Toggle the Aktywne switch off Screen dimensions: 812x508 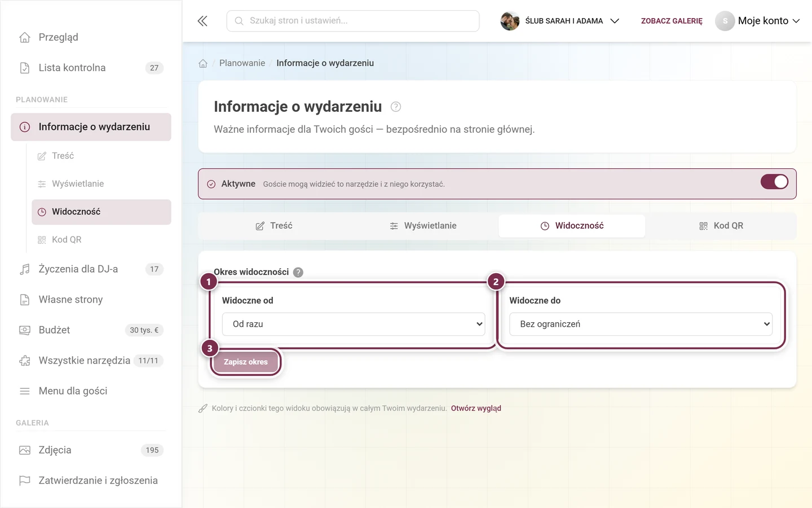click(x=774, y=182)
